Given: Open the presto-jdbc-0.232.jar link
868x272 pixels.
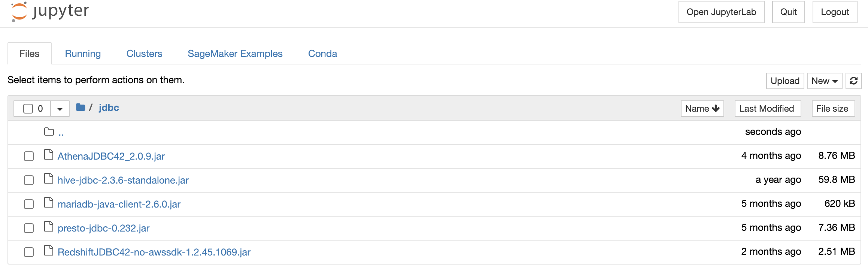Looking at the screenshot, I should click(104, 228).
